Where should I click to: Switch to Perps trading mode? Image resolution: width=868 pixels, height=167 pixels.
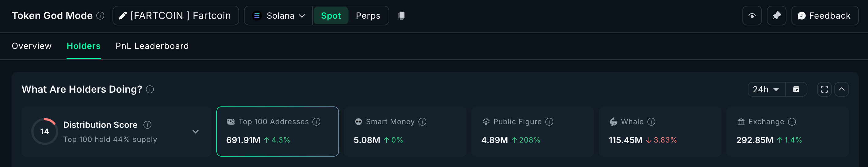click(x=368, y=16)
